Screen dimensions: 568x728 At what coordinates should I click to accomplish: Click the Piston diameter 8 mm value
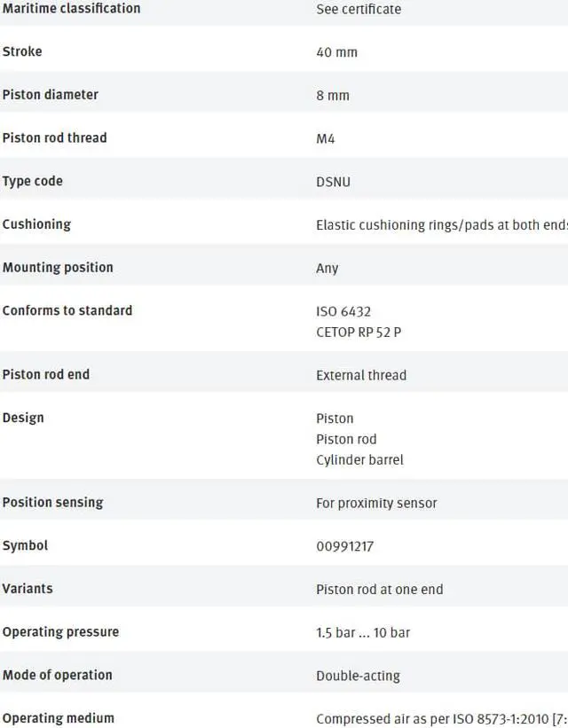(x=332, y=95)
